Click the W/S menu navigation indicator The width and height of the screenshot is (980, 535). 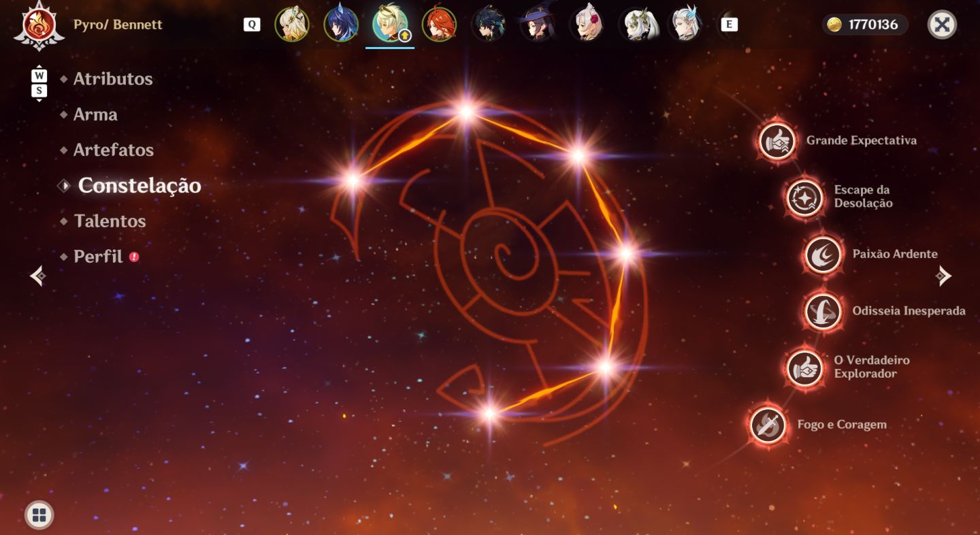[x=39, y=83]
